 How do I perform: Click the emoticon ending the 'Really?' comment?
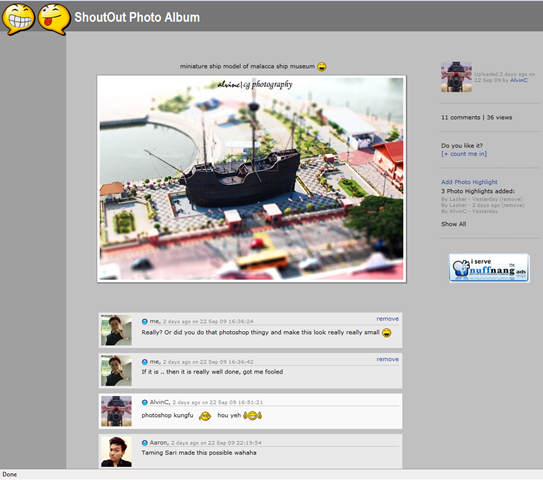pyautogui.click(x=386, y=333)
